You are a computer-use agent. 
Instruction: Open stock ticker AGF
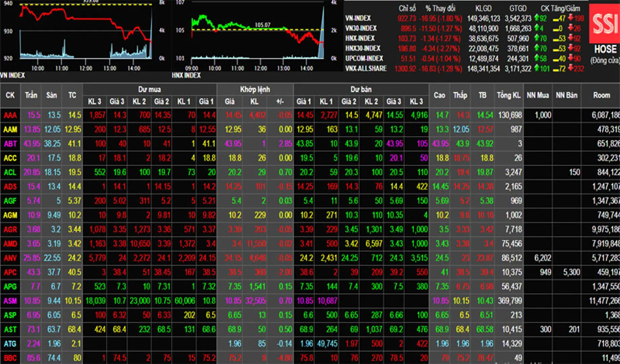coord(10,201)
